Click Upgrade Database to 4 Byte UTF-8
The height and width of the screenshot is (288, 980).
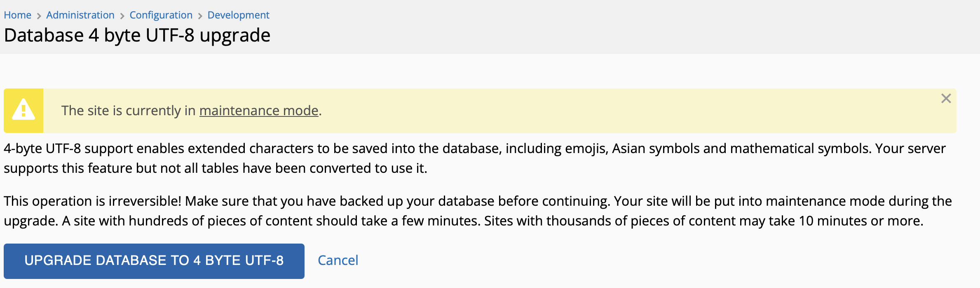tap(154, 261)
